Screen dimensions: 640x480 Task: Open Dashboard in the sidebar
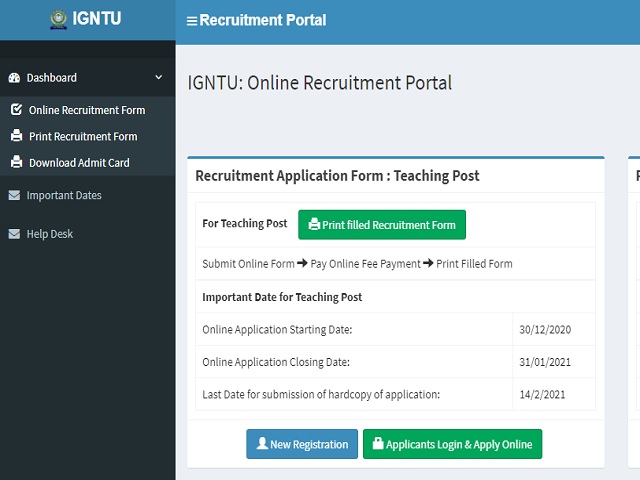(x=87, y=78)
